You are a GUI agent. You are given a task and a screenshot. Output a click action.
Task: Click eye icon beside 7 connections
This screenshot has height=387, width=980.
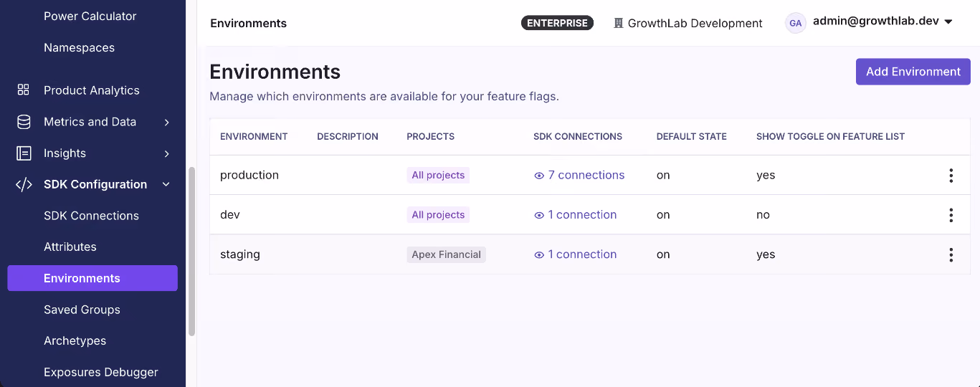pos(539,176)
